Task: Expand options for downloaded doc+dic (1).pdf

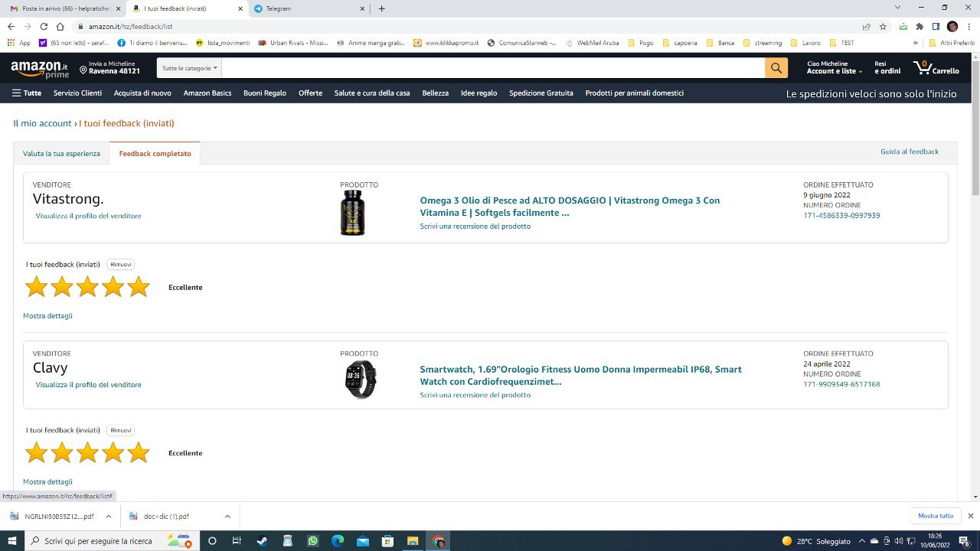Action: point(227,516)
